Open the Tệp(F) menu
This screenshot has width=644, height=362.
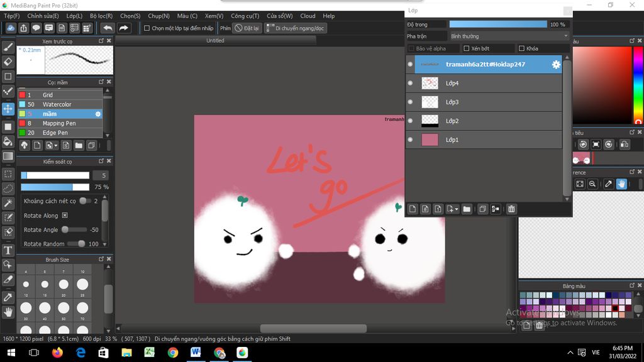pos(11,16)
